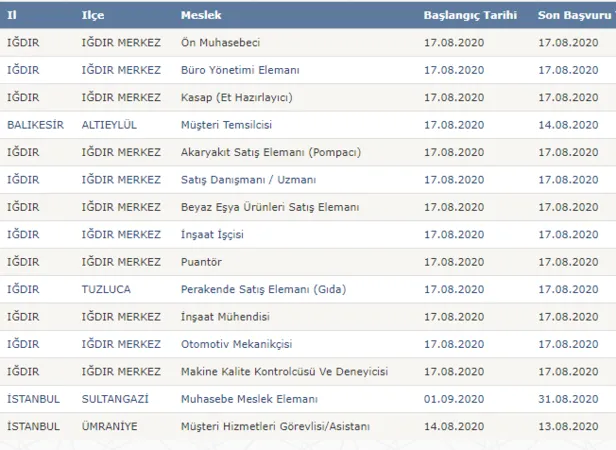
Task: View Perakende Satış Elemanı (Gıda) listing
Action: [x=253, y=289]
